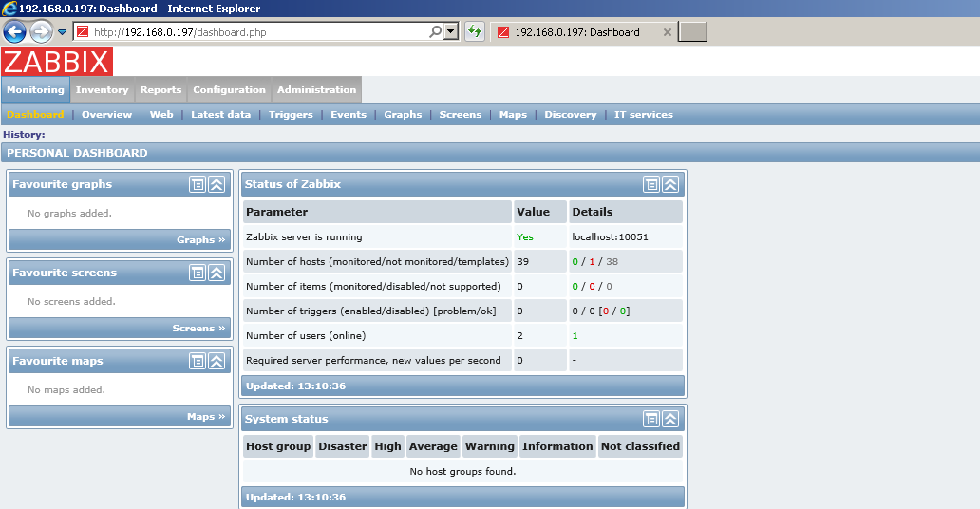Collapse the System status widget
Image resolution: width=980 pixels, height=509 pixels.
coord(670,419)
